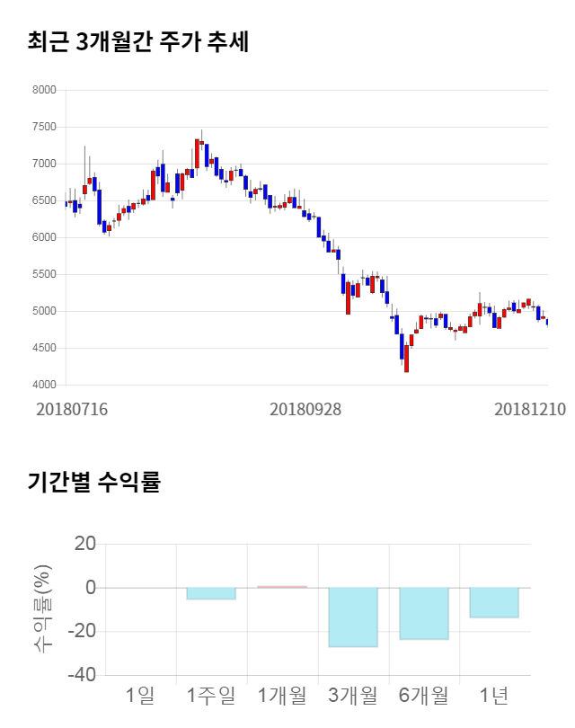Select the 20181210 end date label
Viewport: 575px width, 728px height.
[x=530, y=409]
